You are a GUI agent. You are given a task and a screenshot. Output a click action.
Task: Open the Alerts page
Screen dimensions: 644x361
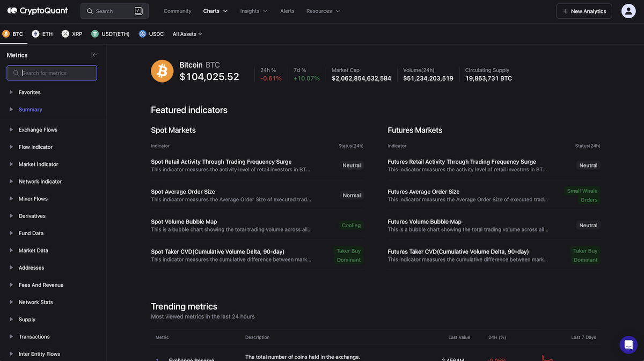[x=287, y=11]
